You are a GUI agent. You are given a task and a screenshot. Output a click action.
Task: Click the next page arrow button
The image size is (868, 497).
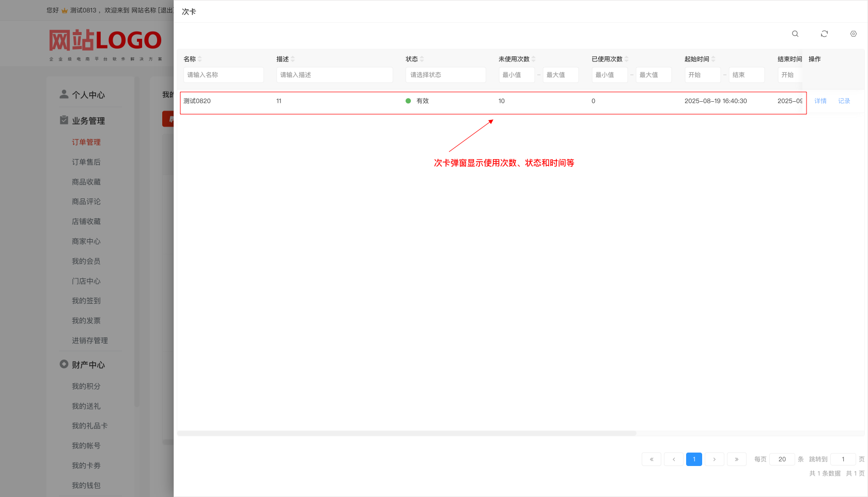coord(715,459)
